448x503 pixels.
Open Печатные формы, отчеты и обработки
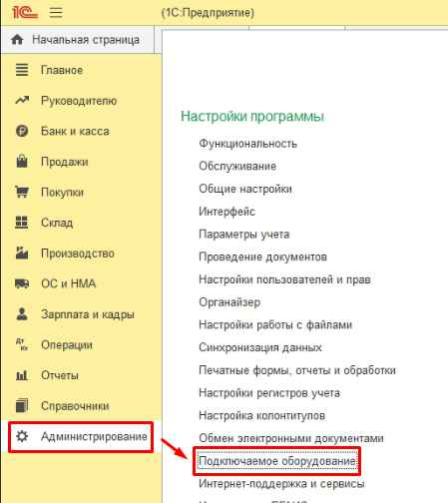tap(297, 370)
